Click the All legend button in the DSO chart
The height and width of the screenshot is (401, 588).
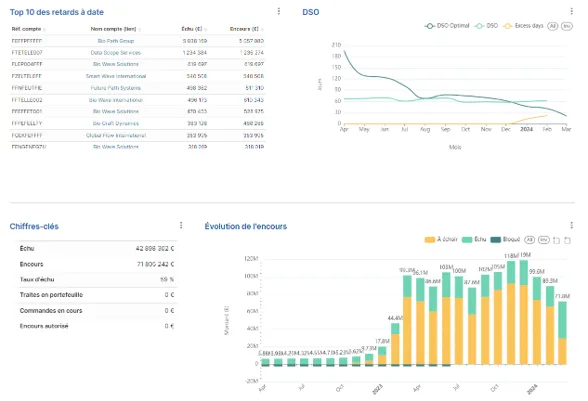553,26
